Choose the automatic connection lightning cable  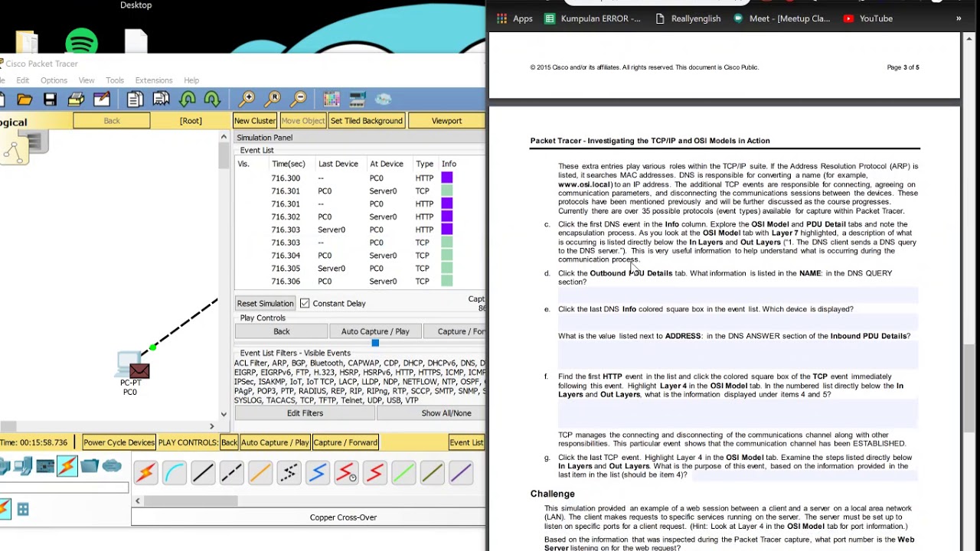point(145,473)
